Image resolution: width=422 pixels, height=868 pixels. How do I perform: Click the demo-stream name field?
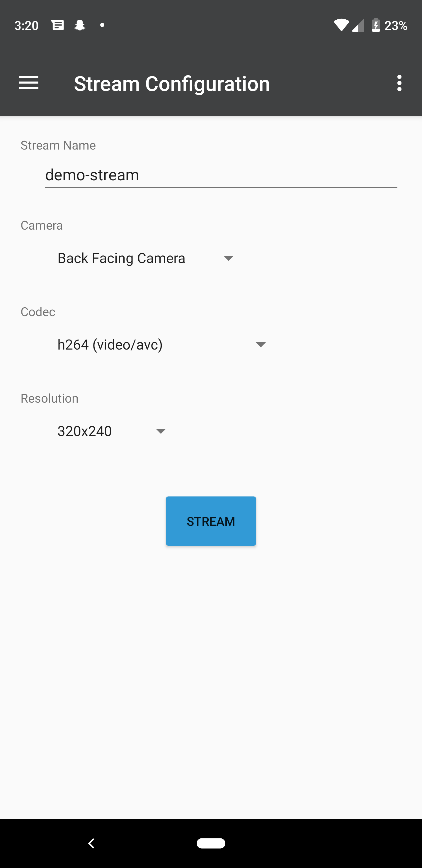[x=221, y=175]
